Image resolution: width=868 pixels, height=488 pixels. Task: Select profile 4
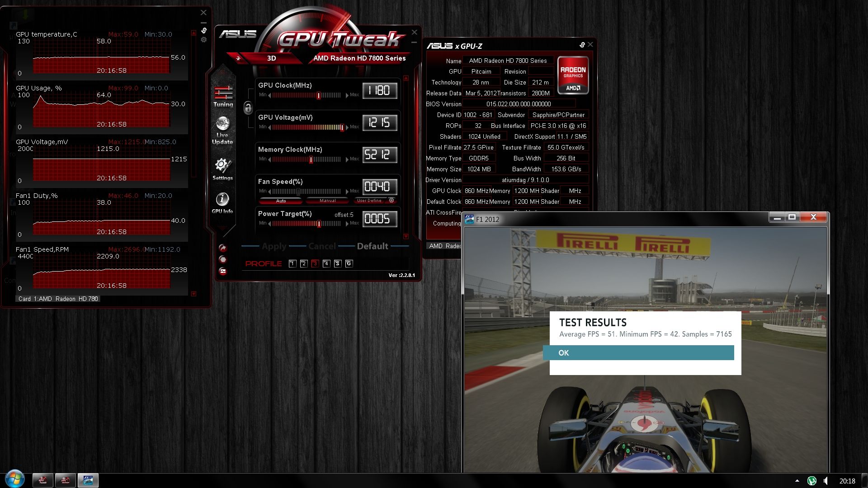pyautogui.click(x=326, y=263)
